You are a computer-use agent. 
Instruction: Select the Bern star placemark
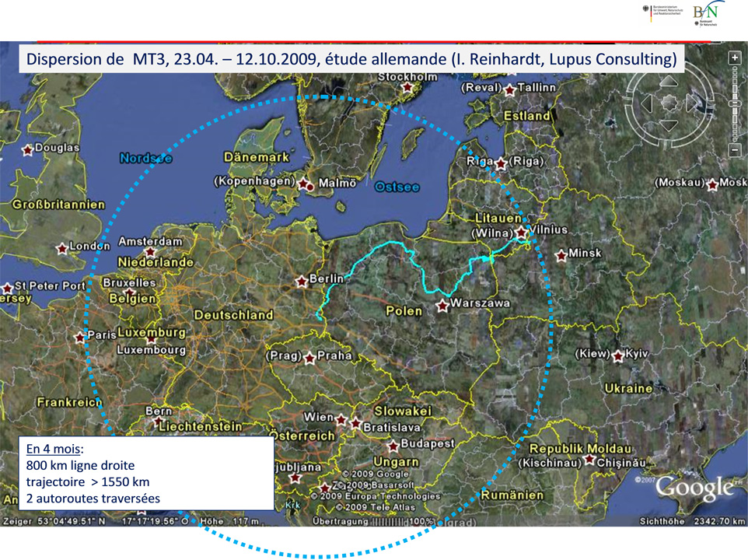point(158,421)
